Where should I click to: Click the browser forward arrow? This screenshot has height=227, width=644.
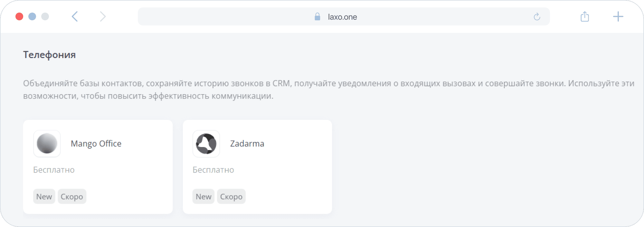click(x=102, y=16)
